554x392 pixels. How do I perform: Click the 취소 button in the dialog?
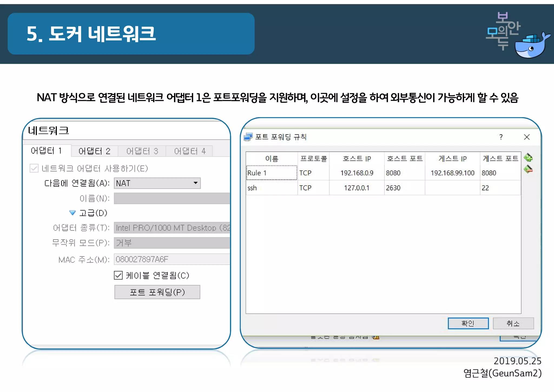tap(513, 323)
